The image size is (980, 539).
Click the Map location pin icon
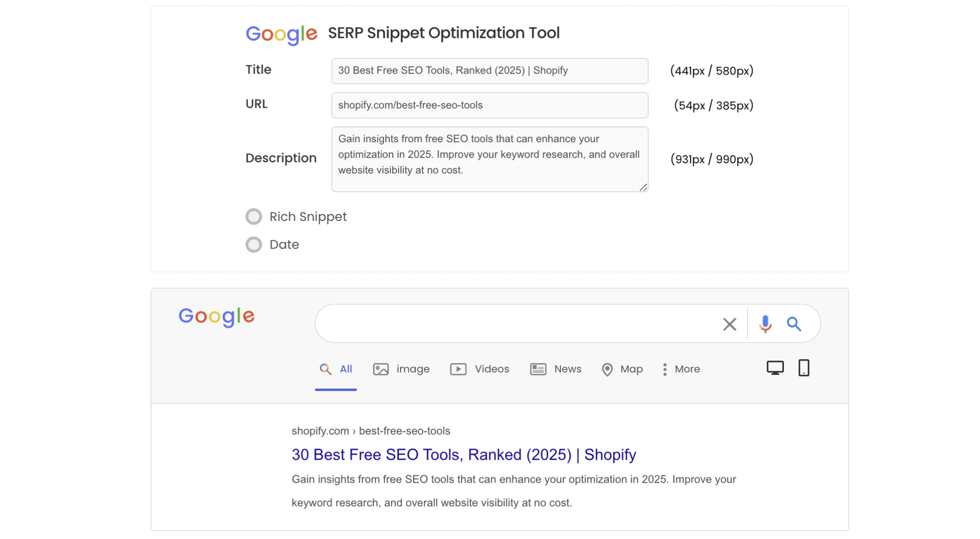(607, 369)
